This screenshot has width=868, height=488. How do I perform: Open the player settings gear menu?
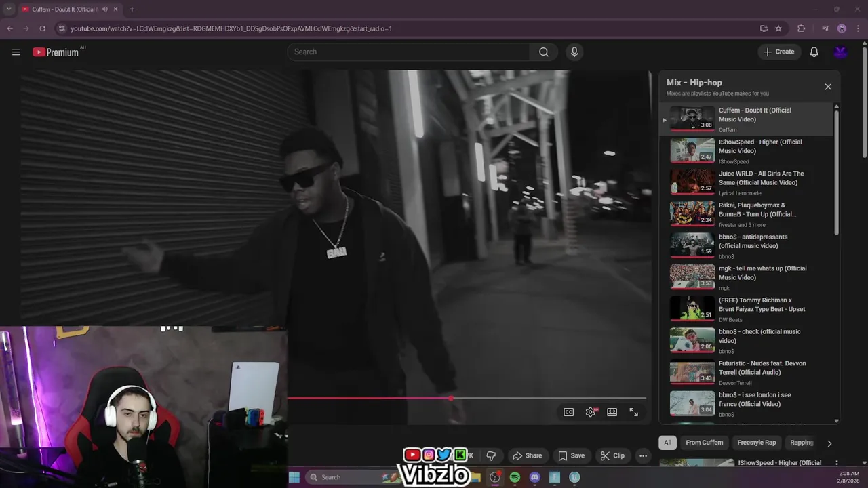tap(591, 412)
